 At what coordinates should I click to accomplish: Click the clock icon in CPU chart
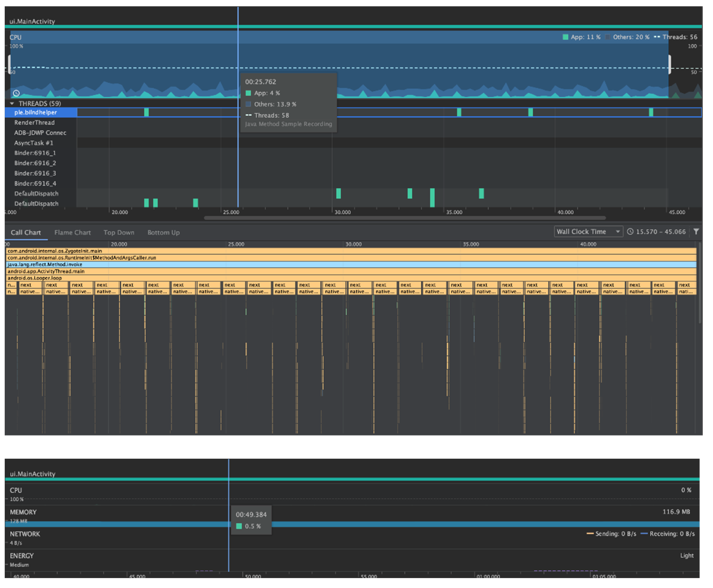pos(16,93)
